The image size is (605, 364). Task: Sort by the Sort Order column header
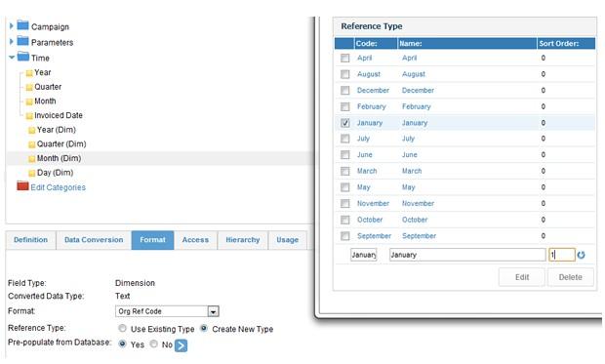[566, 43]
